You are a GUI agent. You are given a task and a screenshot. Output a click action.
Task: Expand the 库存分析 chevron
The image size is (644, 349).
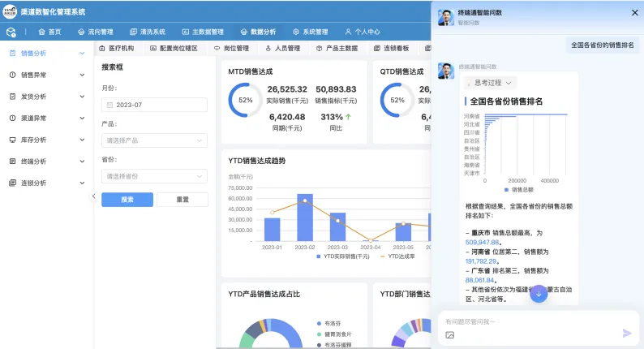coord(82,140)
